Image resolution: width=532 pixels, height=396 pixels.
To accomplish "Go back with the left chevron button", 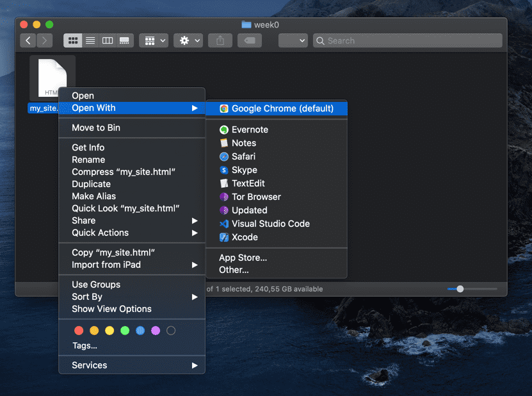I will click(28, 41).
